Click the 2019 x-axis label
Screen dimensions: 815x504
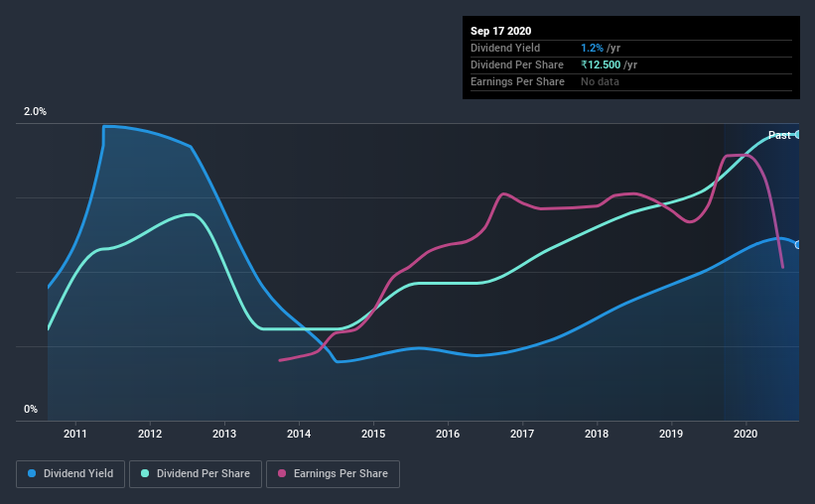tap(671, 434)
